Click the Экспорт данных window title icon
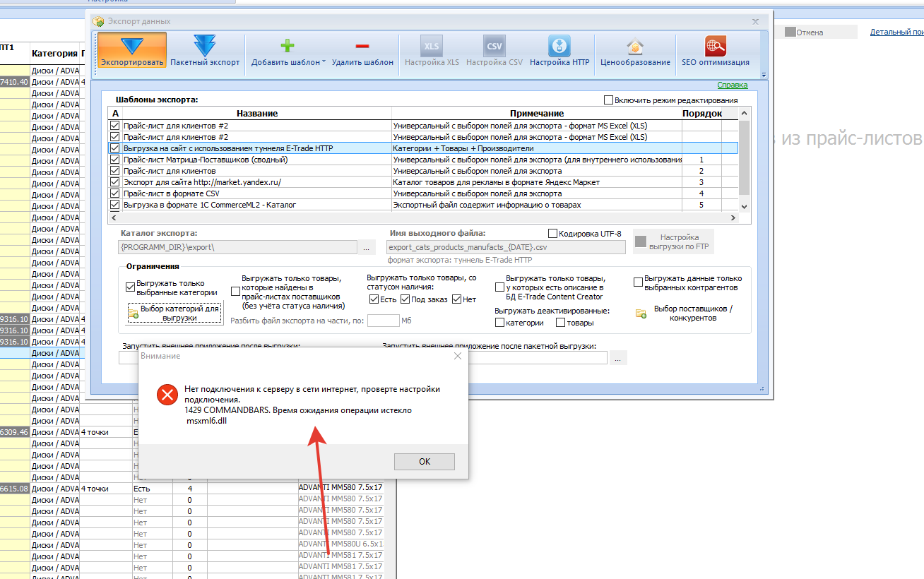 pyautogui.click(x=99, y=21)
